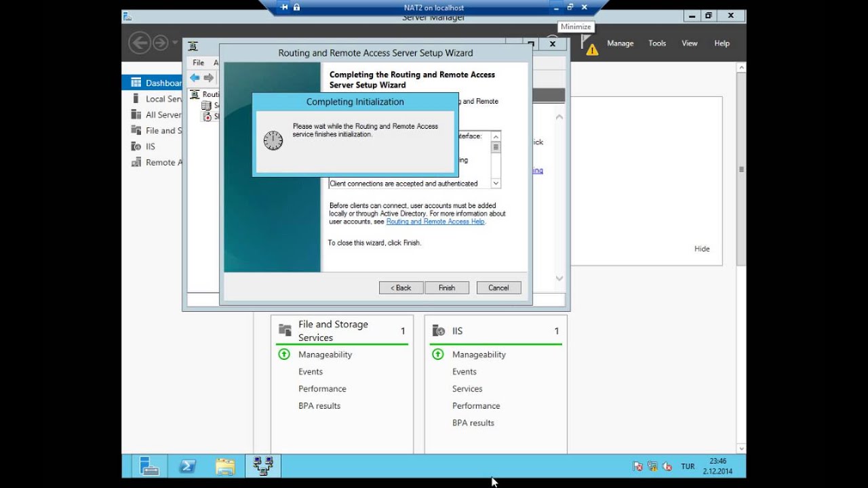Click the summary list scroll-up arrow in wizard
The height and width of the screenshot is (488, 868).
496,136
